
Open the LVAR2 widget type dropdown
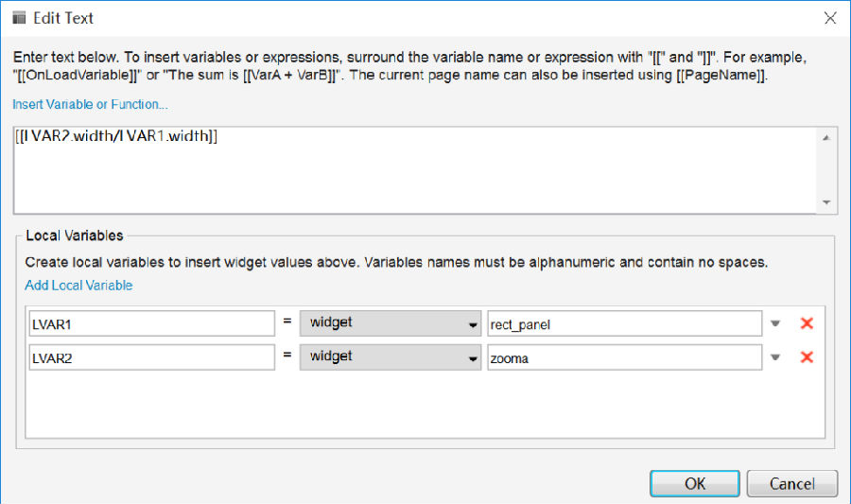(x=391, y=357)
